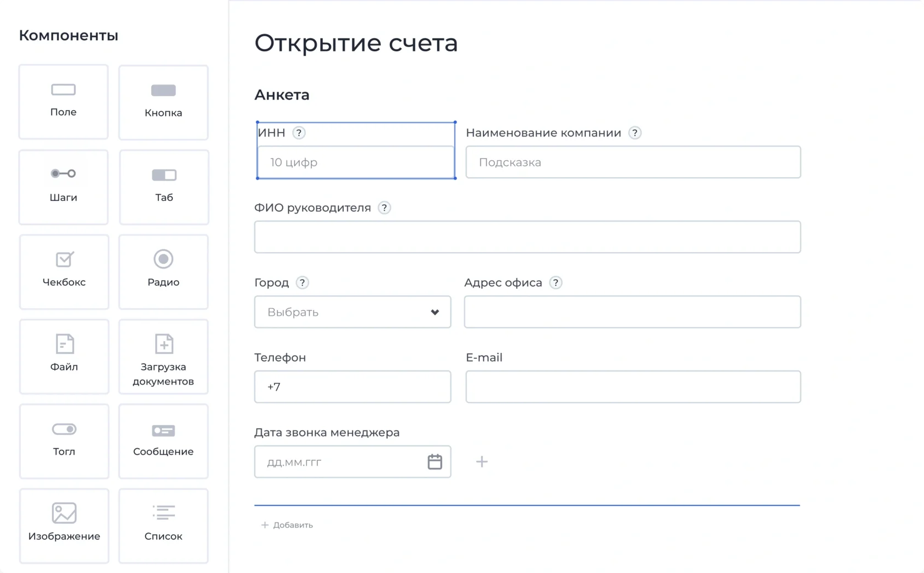Screen dimensions: 924x573
Task: Select the Загрузка документов component
Action: 163,357
